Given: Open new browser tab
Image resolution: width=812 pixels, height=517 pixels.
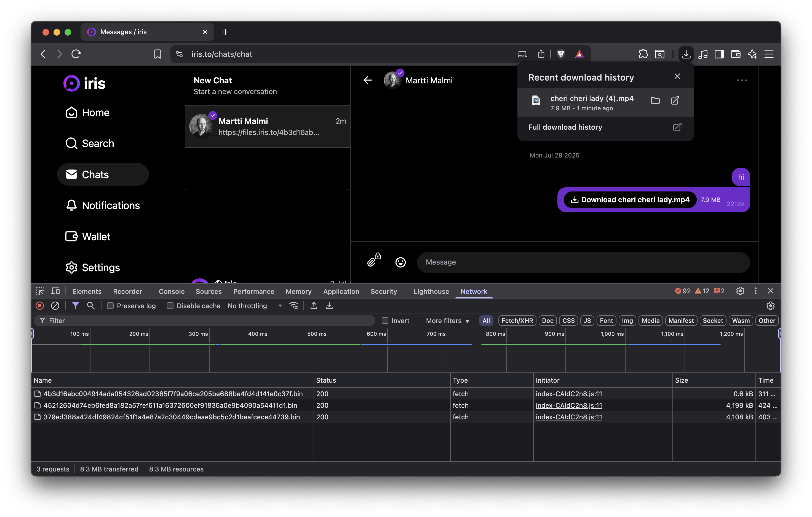Looking at the screenshot, I should pos(226,32).
